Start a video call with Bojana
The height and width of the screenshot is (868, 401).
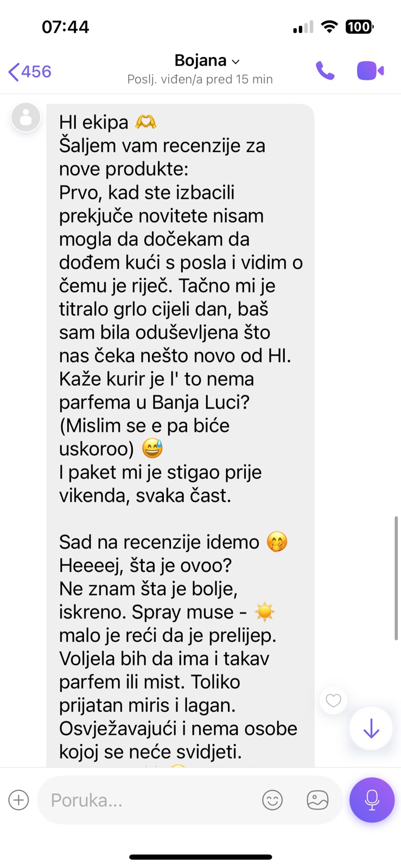(x=370, y=71)
